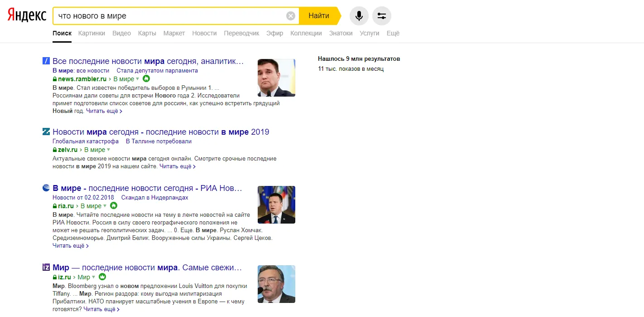Expand the dropdown arrow after zelv.ru path
Screen dimensions: 644x317
(109, 150)
